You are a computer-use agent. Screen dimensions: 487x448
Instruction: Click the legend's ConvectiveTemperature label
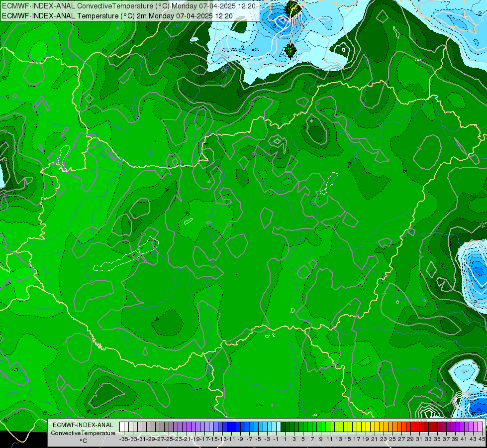point(83,433)
